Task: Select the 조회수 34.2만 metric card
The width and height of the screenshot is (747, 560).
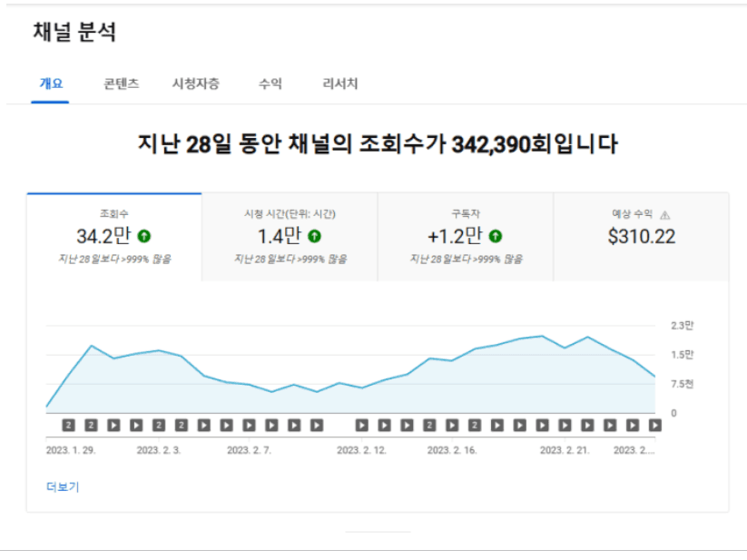Action: [x=114, y=237]
